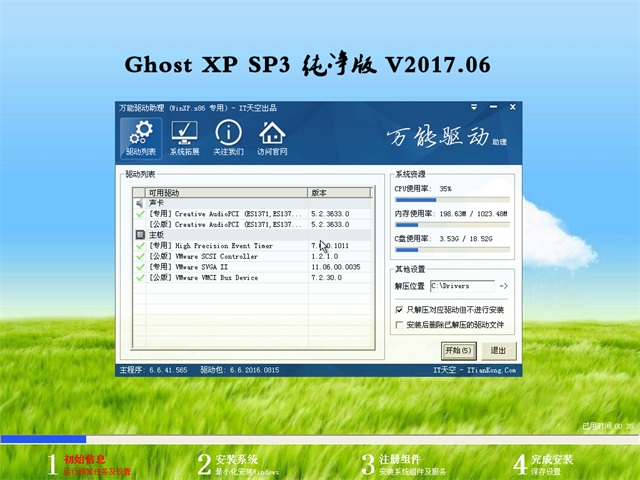Click the 开始(S) button

pos(458,351)
